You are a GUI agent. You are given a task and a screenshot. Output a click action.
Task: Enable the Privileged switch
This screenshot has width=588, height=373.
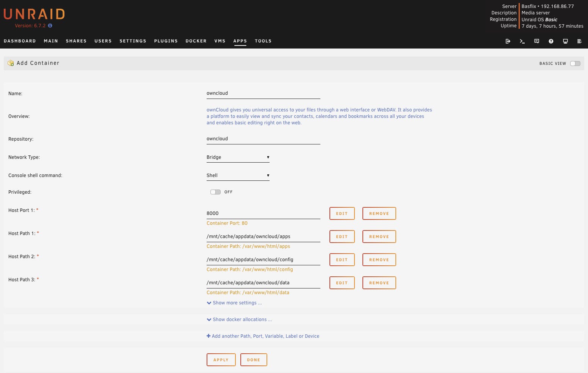[x=215, y=192]
